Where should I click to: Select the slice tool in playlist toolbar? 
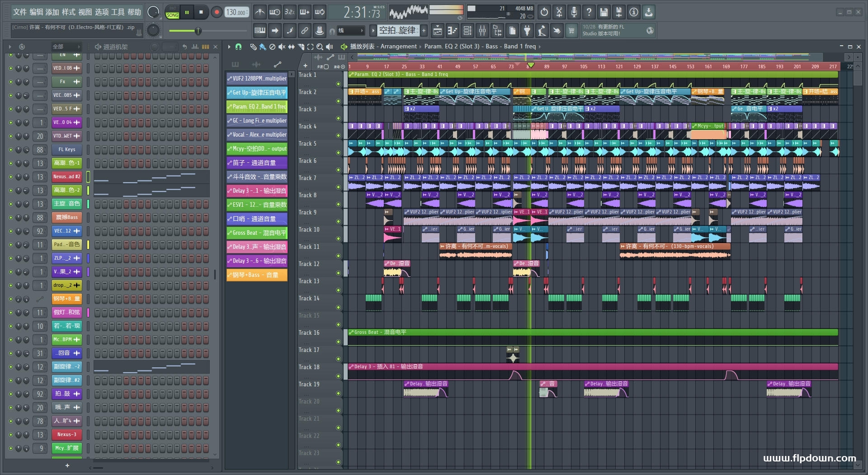(x=301, y=47)
